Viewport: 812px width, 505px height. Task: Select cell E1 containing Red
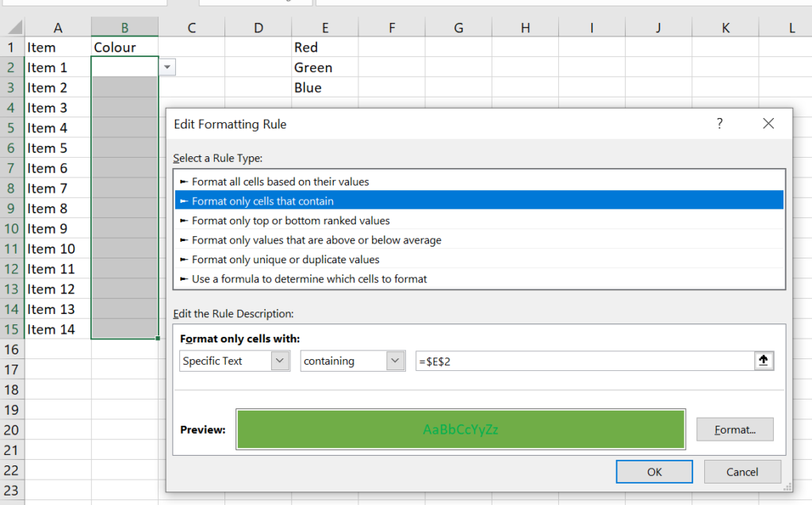pos(325,48)
